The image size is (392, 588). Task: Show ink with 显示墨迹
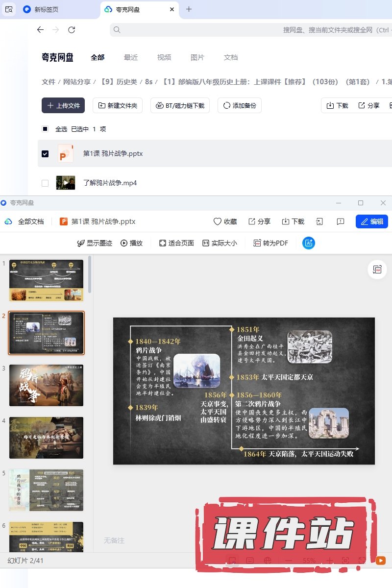coord(95,243)
